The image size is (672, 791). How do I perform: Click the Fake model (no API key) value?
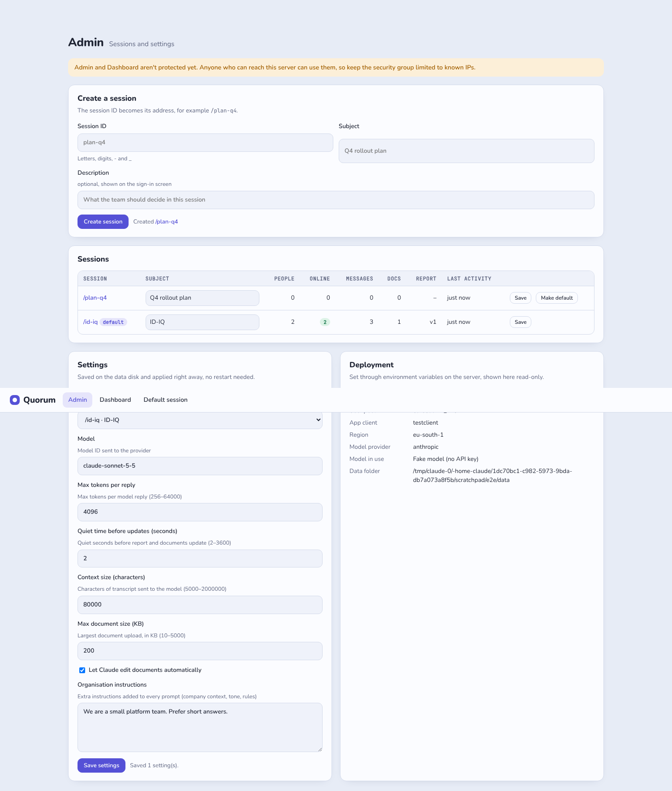tap(446, 459)
